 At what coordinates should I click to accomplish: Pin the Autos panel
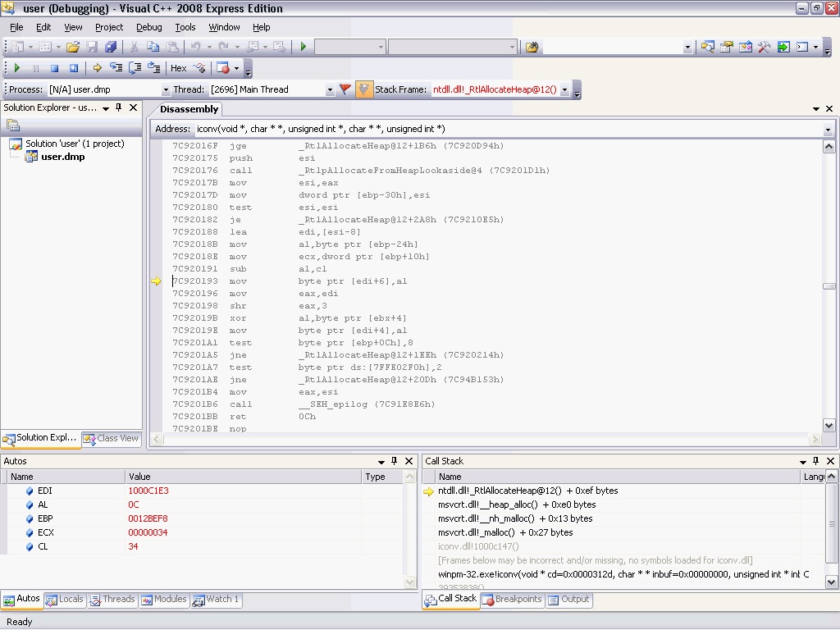click(x=395, y=461)
